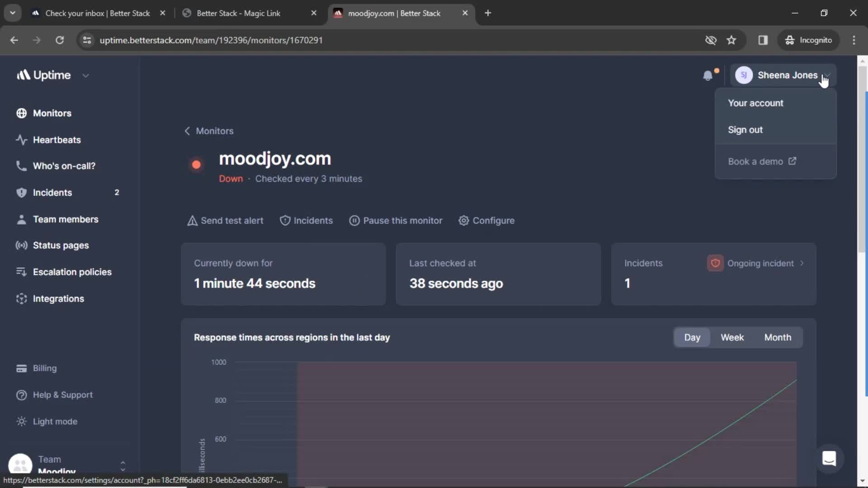The width and height of the screenshot is (868, 488).
Task: Click the Escalation policies sidebar icon
Action: (x=21, y=272)
